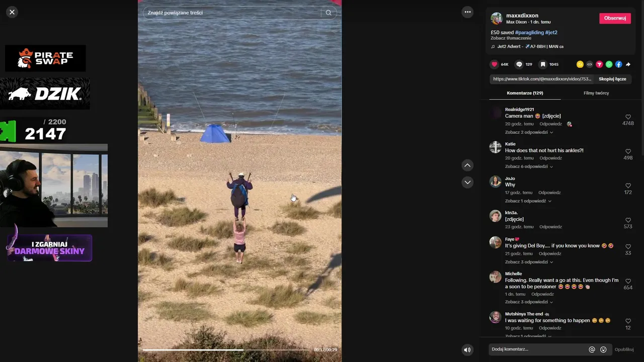Insert mention with @ icon
The width and height of the screenshot is (644, 362).
point(592,349)
